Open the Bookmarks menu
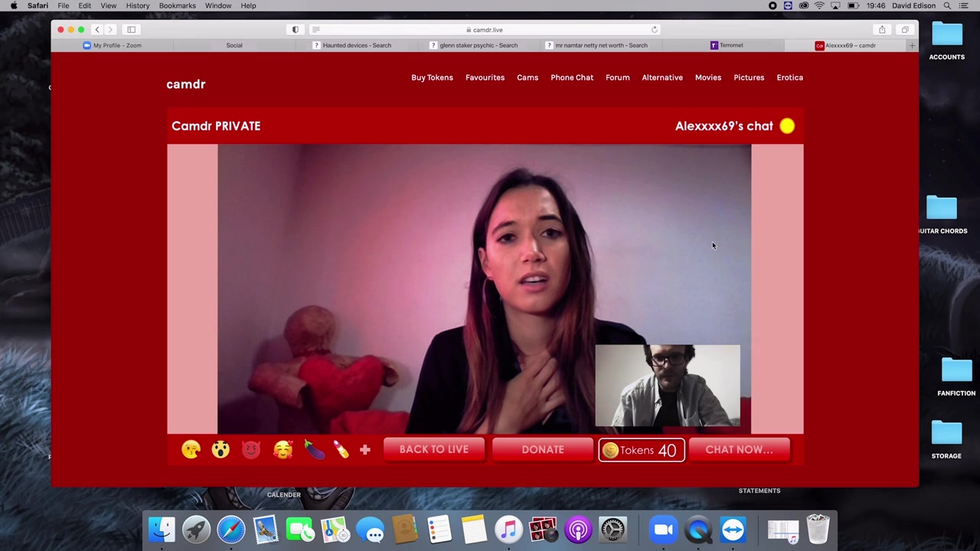Viewport: 980px width, 551px height. point(177,6)
